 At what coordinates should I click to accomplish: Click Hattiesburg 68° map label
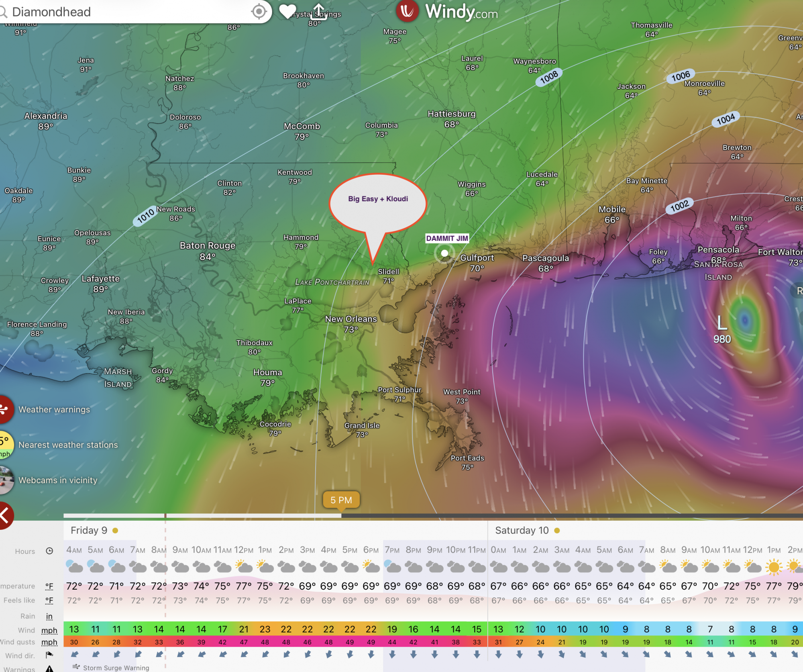pyautogui.click(x=451, y=119)
